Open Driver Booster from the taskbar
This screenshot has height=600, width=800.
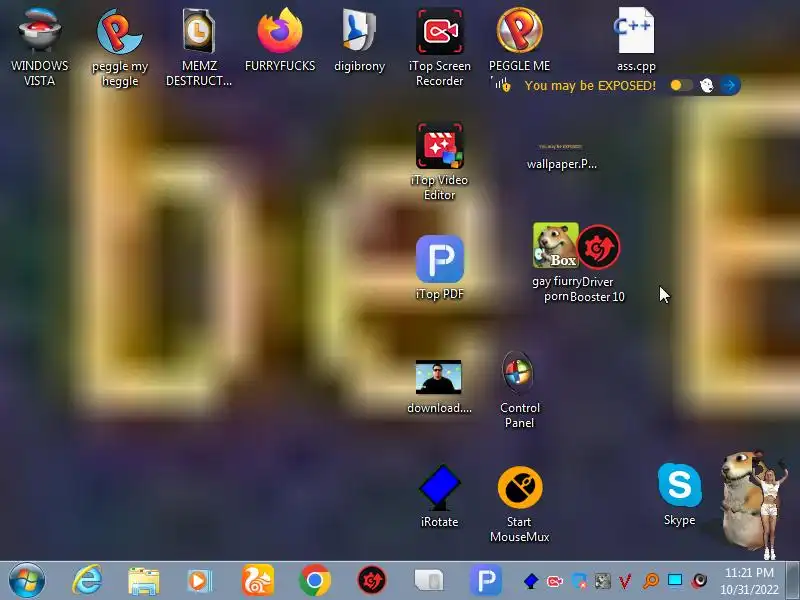click(371, 581)
